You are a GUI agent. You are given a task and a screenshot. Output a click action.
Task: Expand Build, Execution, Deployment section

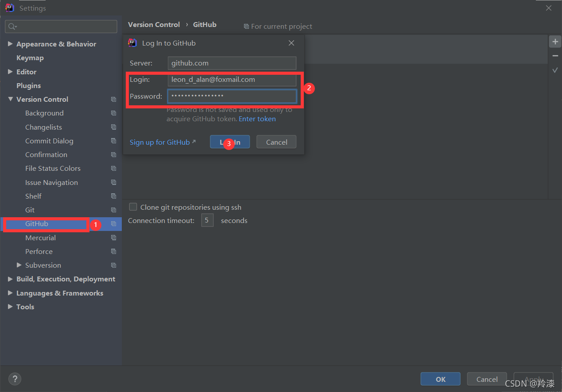10,279
